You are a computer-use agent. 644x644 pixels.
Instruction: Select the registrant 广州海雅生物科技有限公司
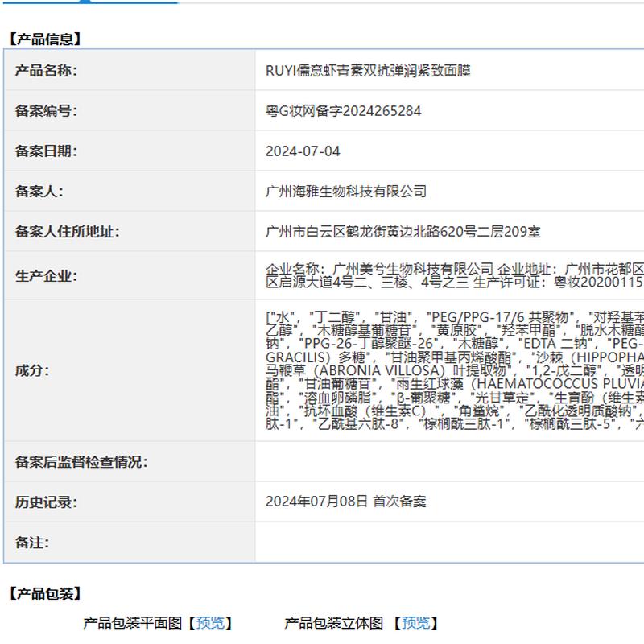346,192
